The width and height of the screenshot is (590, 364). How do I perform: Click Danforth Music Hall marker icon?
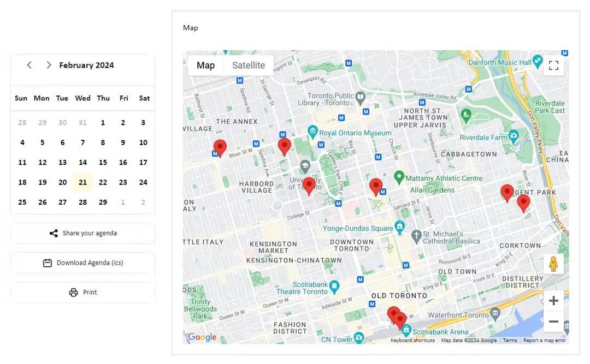(x=538, y=61)
